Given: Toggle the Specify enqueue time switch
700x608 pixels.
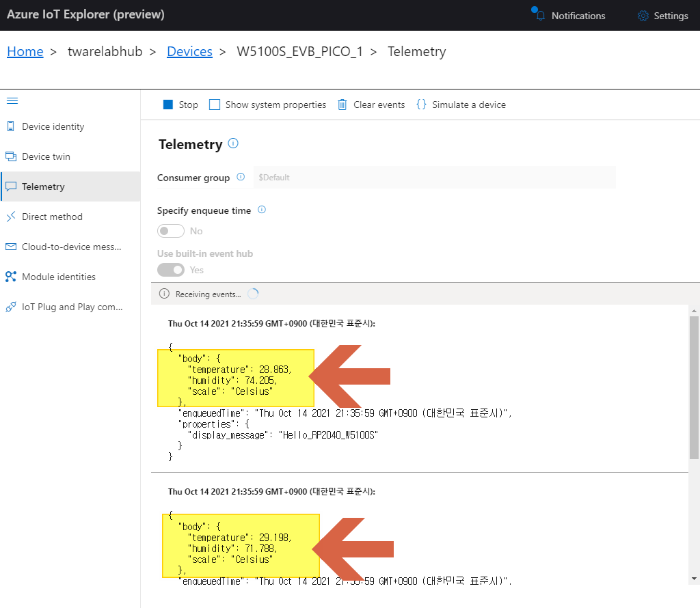Looking at the screenshot, I should 170,231.
